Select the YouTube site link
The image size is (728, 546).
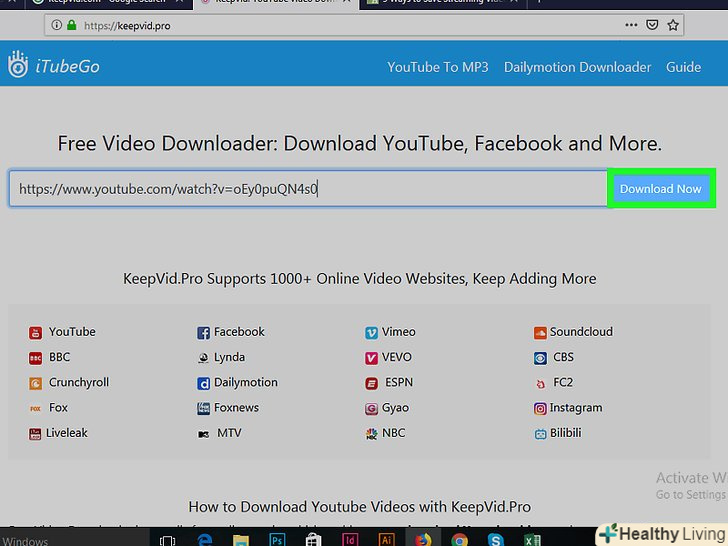click(72, 332)
